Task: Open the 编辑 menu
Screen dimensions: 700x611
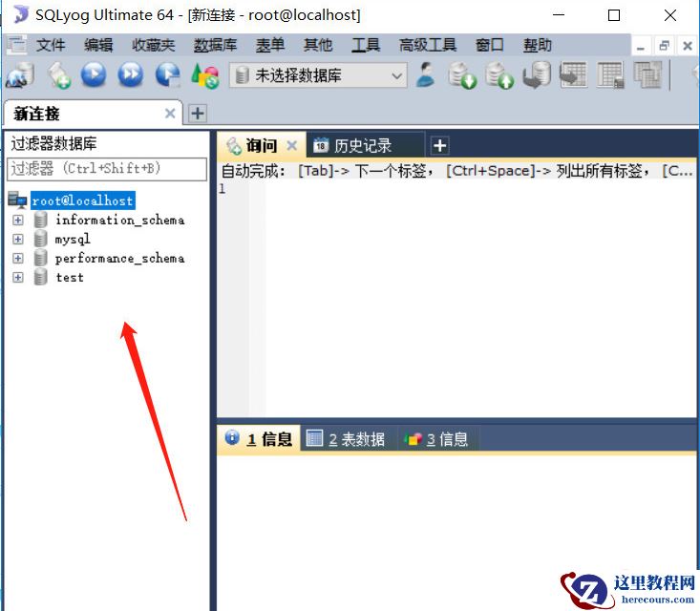Action: click(98, 45)
